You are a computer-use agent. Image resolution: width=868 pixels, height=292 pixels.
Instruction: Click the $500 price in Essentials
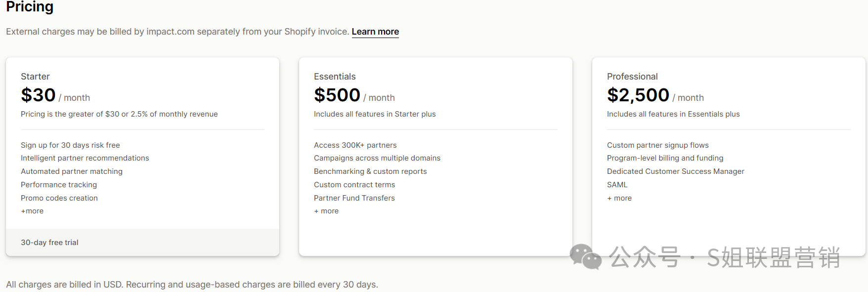[x=337, y=95]
